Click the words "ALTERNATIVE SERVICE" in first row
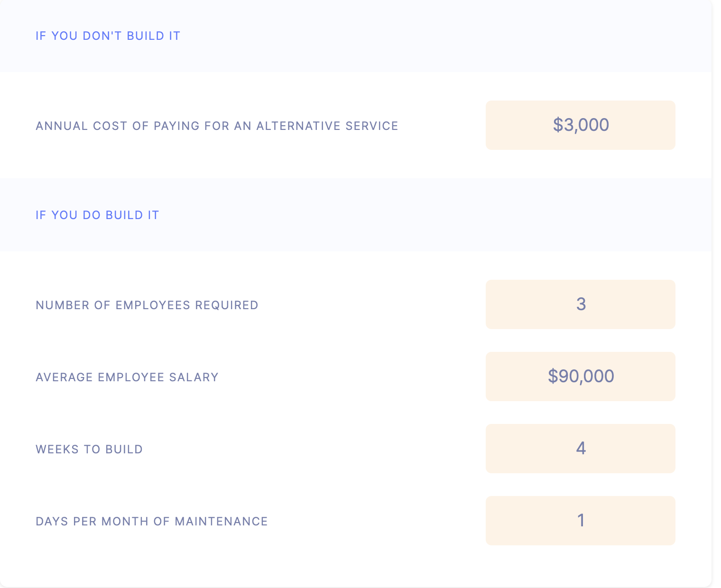This screenshot has height=588, width=721. [327, 126]
